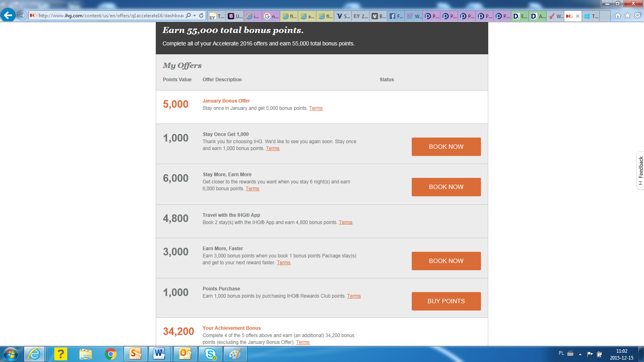Refresh the page with the reload icon
The width and height of the screenshot is (644, 362).
(x=201, y=16)
